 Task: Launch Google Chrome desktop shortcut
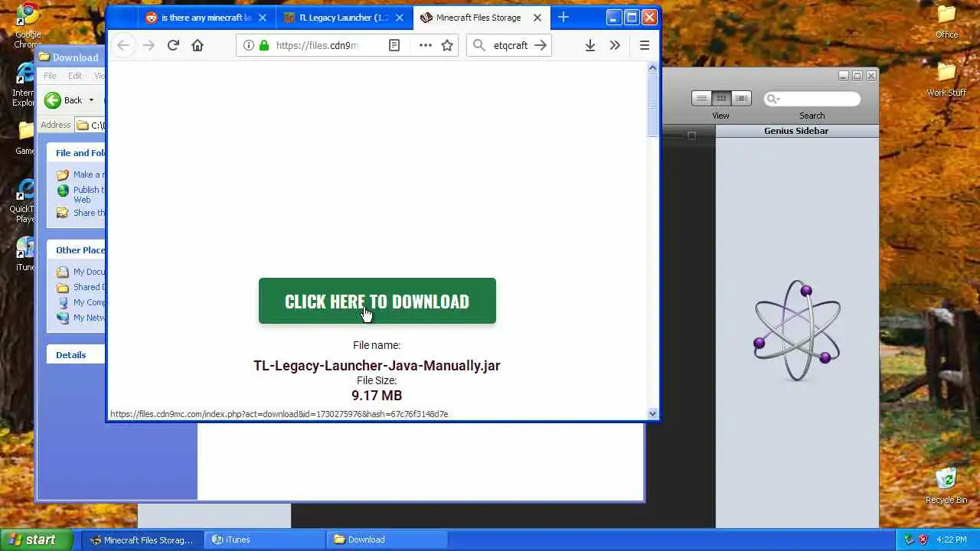(x=28, y=25)
